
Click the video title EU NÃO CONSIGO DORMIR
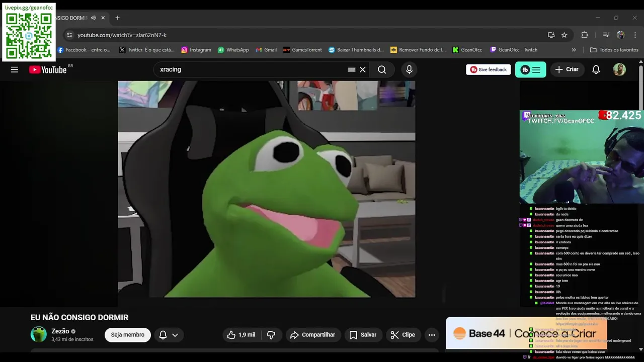point(79,317)
